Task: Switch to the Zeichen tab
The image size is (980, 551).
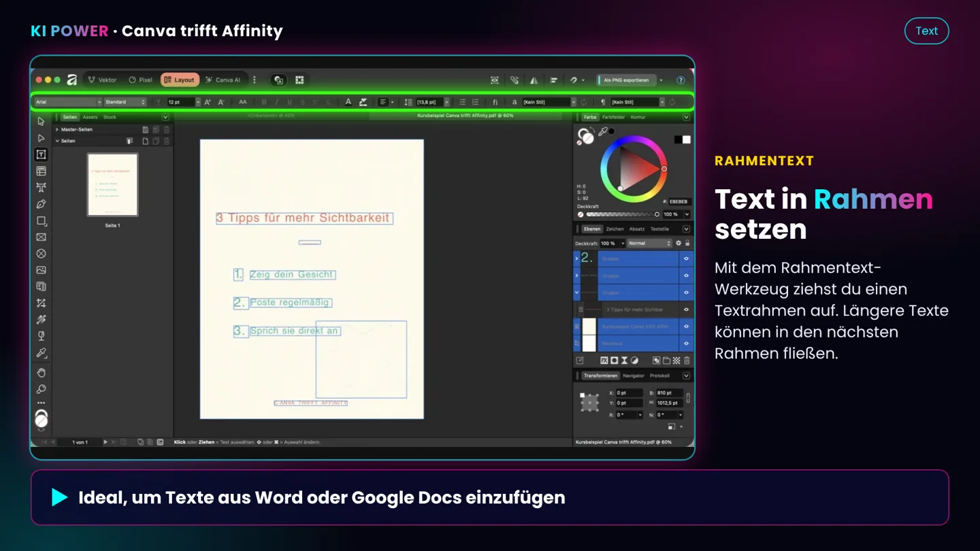Action: 615,229
